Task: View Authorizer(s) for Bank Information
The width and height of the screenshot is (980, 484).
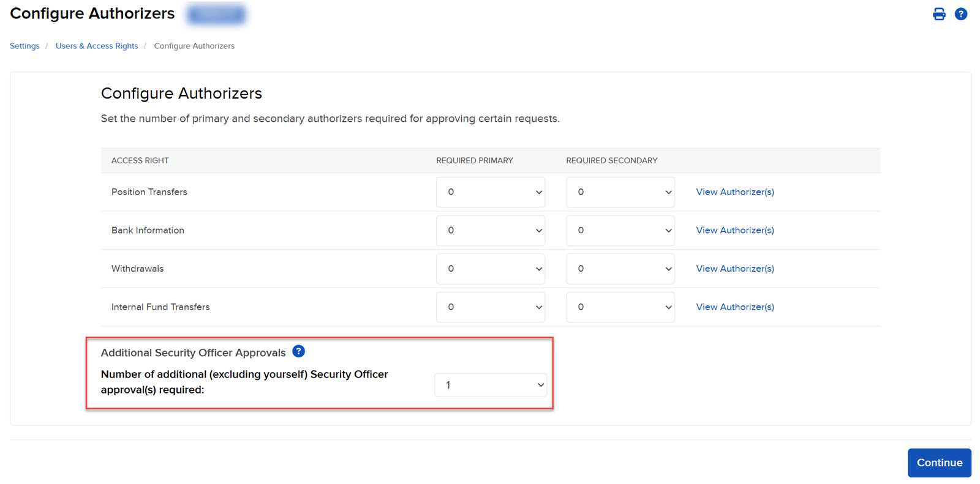Action: pyautogui.click(x=735, y=231)
